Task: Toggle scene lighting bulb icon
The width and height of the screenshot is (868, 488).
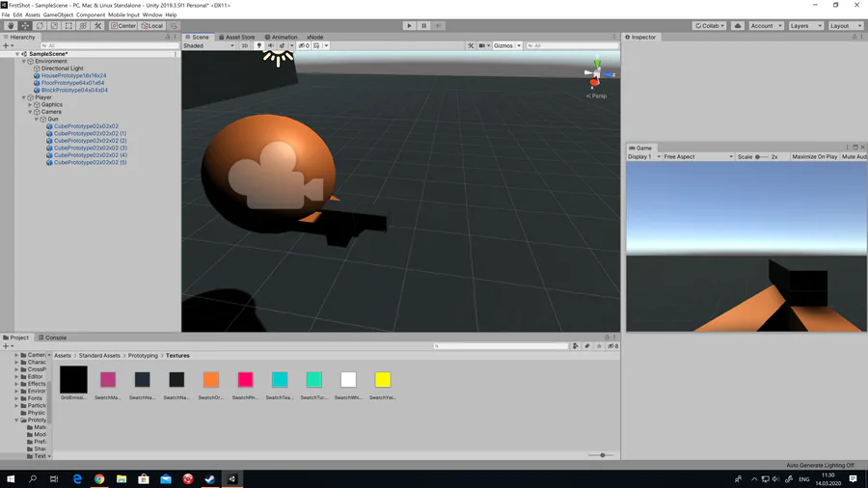Action: (x=259, y=46)
